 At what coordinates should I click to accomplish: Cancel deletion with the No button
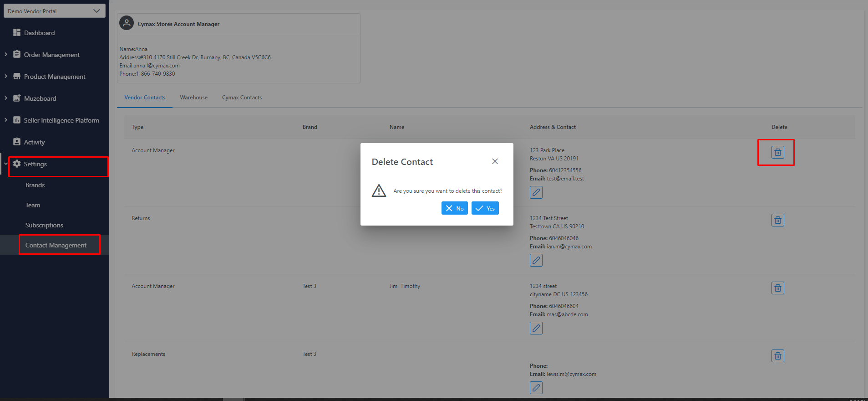tap(454, 208)
